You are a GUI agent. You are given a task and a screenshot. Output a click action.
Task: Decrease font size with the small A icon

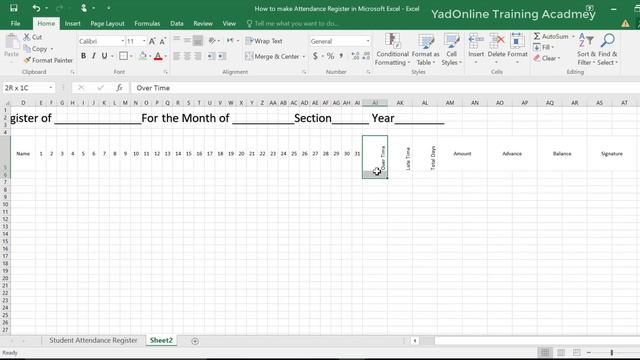162,41
